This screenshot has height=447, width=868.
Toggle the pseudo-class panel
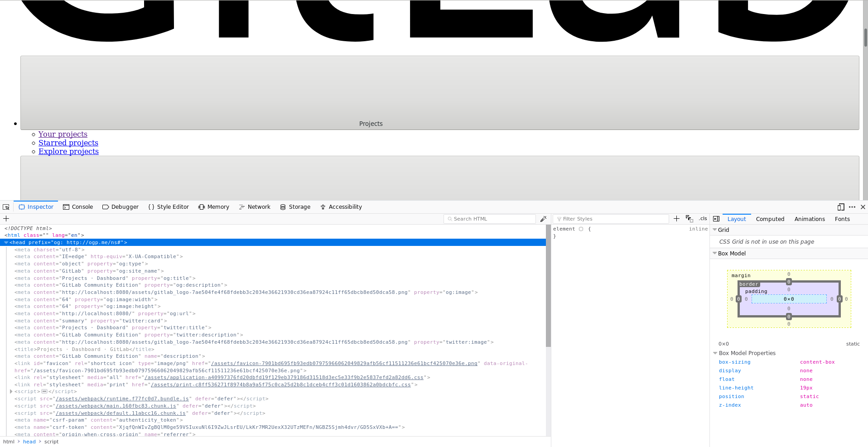click(689, 219)
